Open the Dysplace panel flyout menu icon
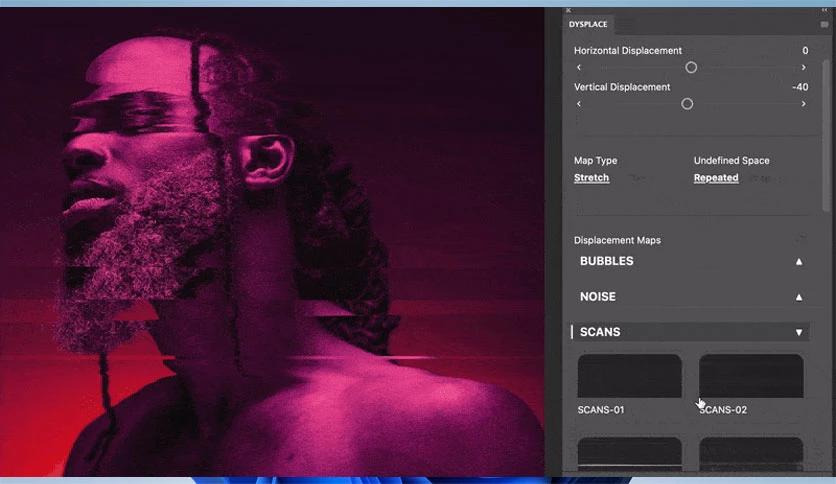836x484 pixels. 824,25
